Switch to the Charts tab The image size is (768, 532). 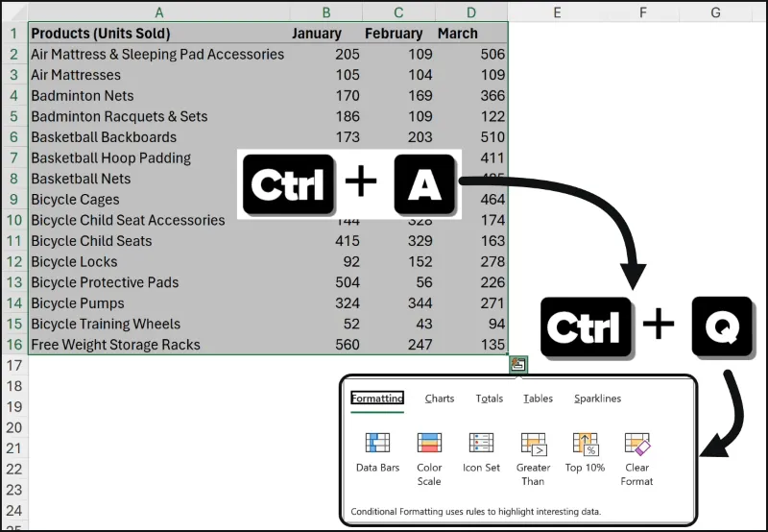tap(440, 399)
